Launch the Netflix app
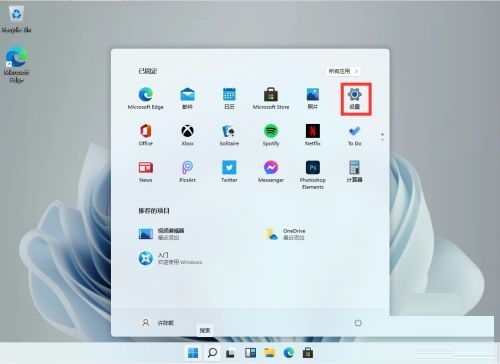The image size is (500, 364). coord(313,135)
